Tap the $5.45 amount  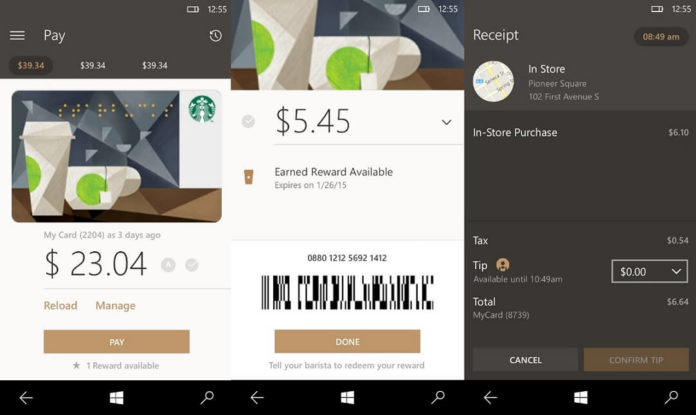coord(313,121)
